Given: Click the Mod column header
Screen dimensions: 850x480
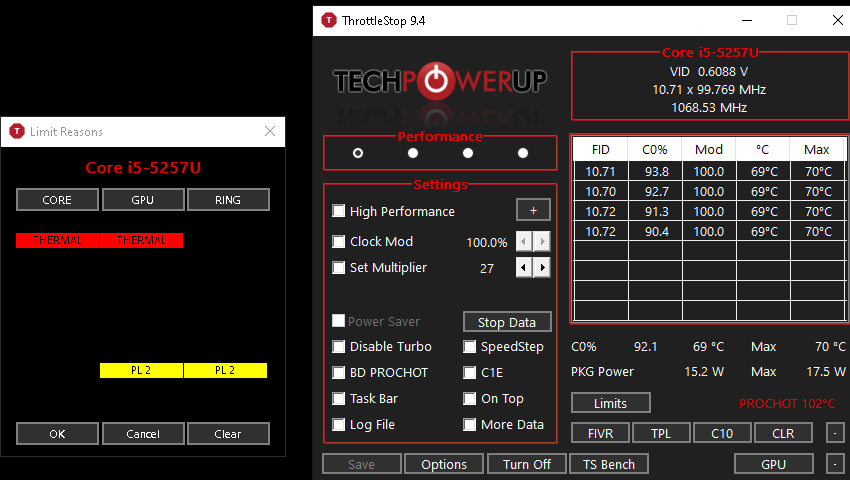Looking at the screenshot, I should coord(709,150).
